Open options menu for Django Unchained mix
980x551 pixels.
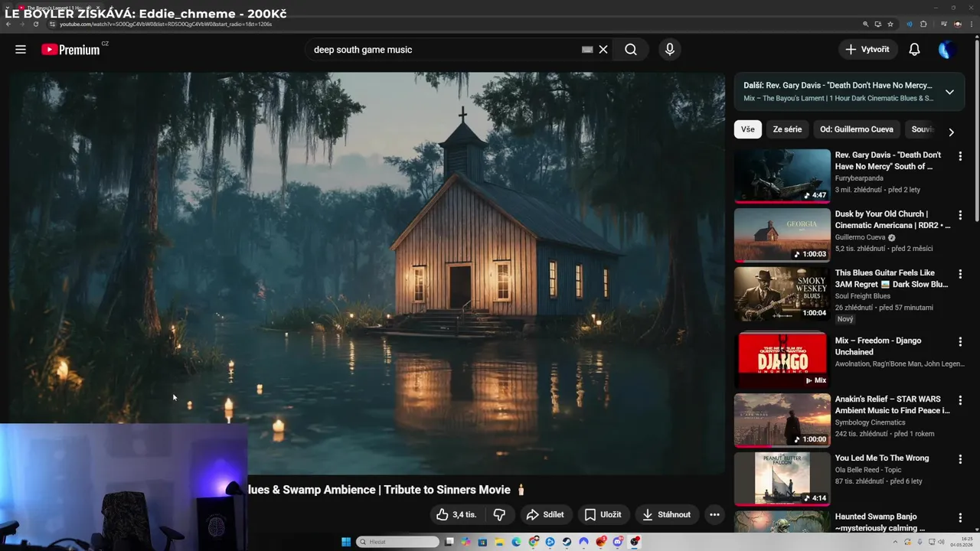pos(960,341)
